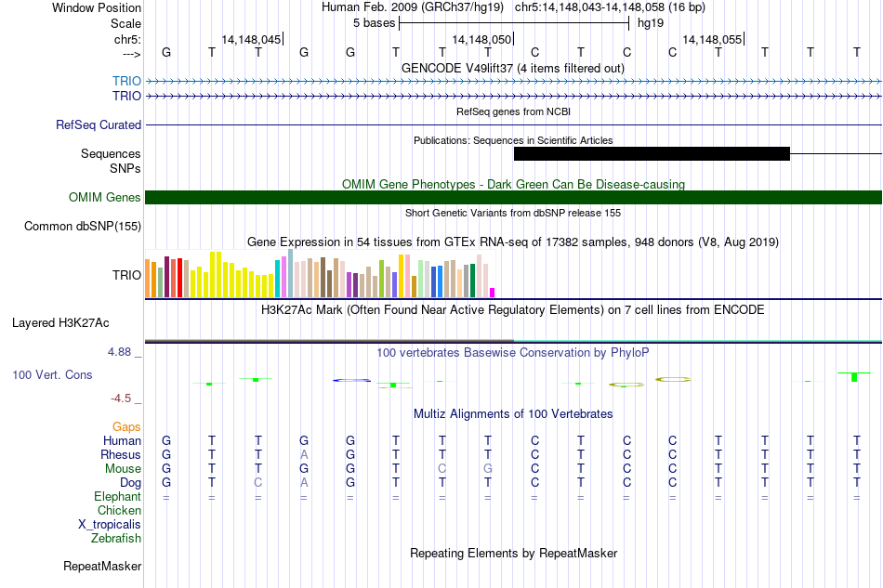This screenshot has width=883, height=588.
Task: Click the dark blue TRIO transcript arrow line
Action: (513, 97)
